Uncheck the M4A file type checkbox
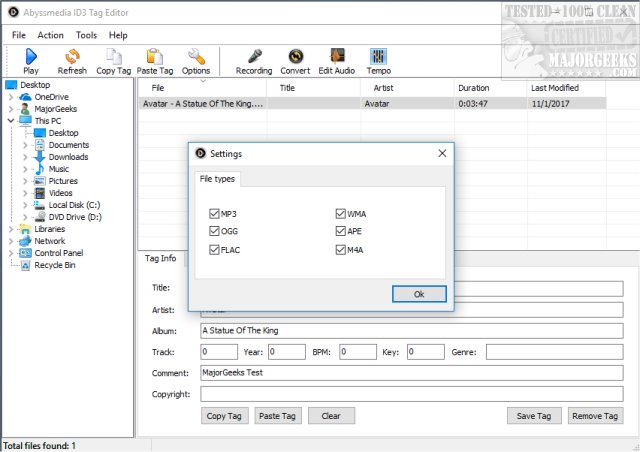The height and width of the screenshot is (452, 640). [x=340, y=249]
